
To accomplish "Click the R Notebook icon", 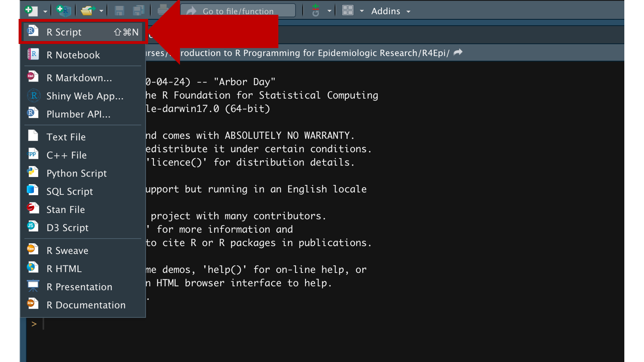I will 33,54.
